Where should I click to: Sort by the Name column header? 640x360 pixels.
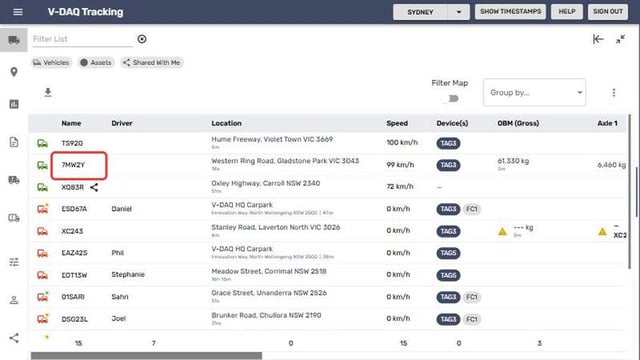coord(71,123)
